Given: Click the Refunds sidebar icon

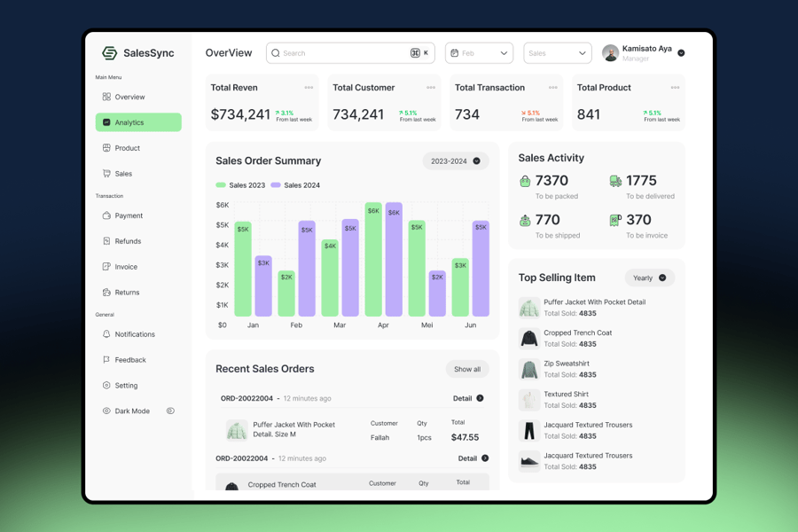Looking at the screenshot, I should pos(106,241).
